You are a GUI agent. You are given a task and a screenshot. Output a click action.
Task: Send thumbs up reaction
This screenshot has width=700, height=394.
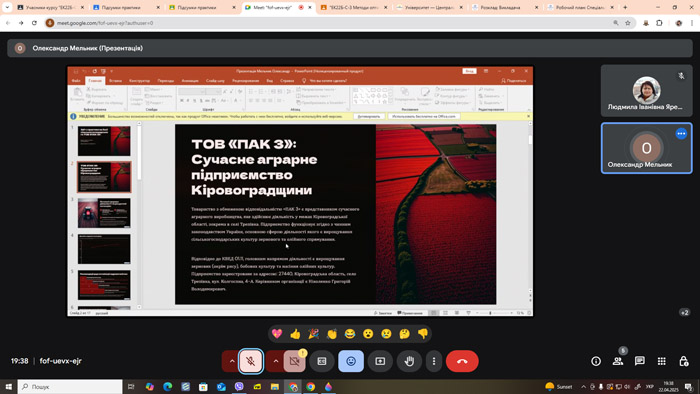point(295,334)
